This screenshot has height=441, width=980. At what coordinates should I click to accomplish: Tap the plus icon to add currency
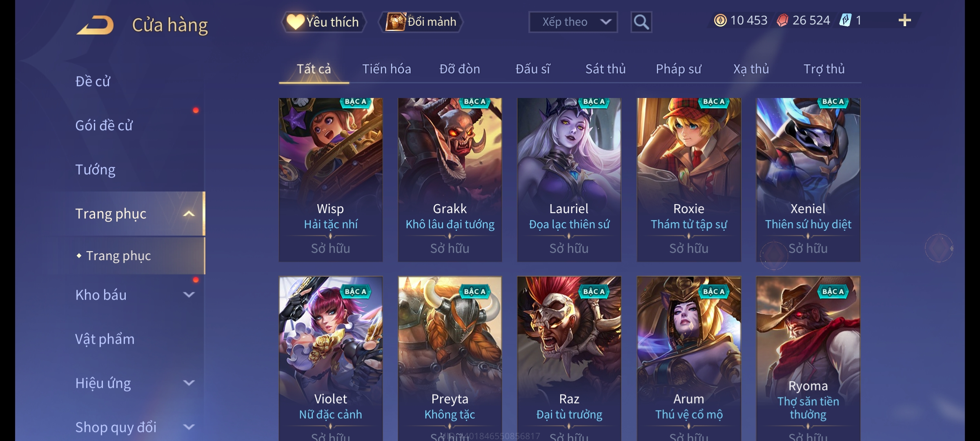click(905, 20)
